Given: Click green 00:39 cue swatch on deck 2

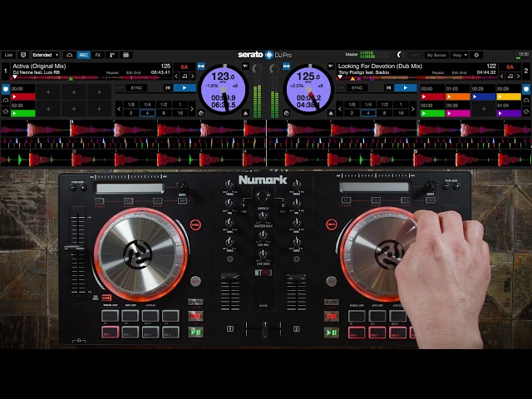Looking at the screenshot, I should pyautogui.click(x=432, y=113).
